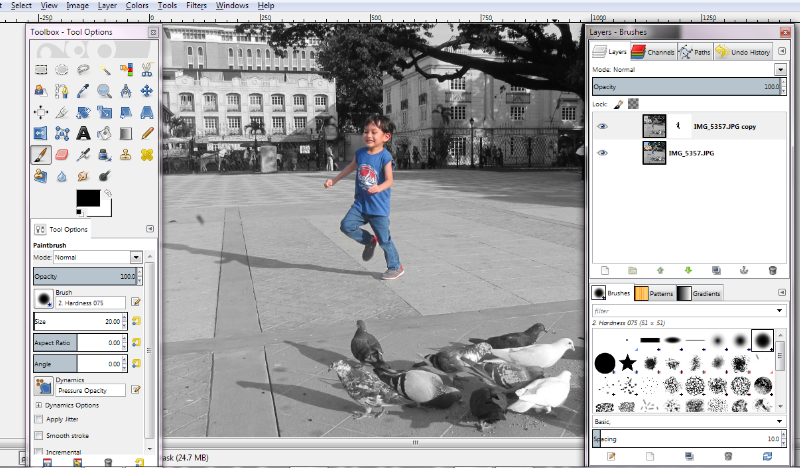Anchor the floating layer

coord(744,270)
